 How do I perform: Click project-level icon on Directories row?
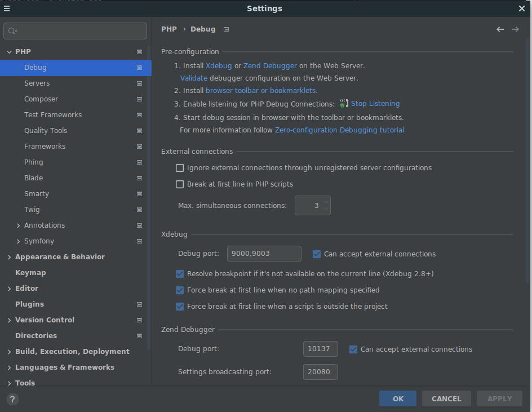click(x=139, y=336)
